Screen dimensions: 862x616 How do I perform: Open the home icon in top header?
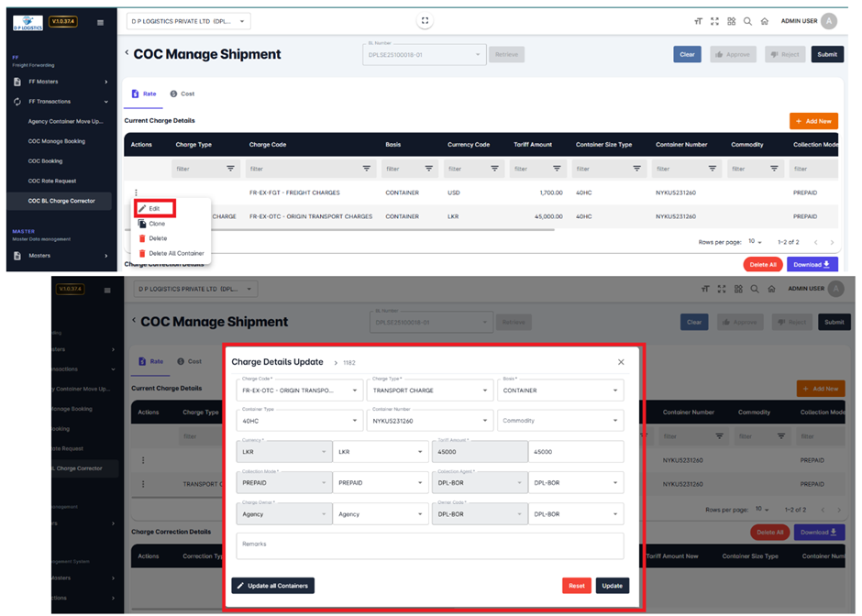point(764,21)
